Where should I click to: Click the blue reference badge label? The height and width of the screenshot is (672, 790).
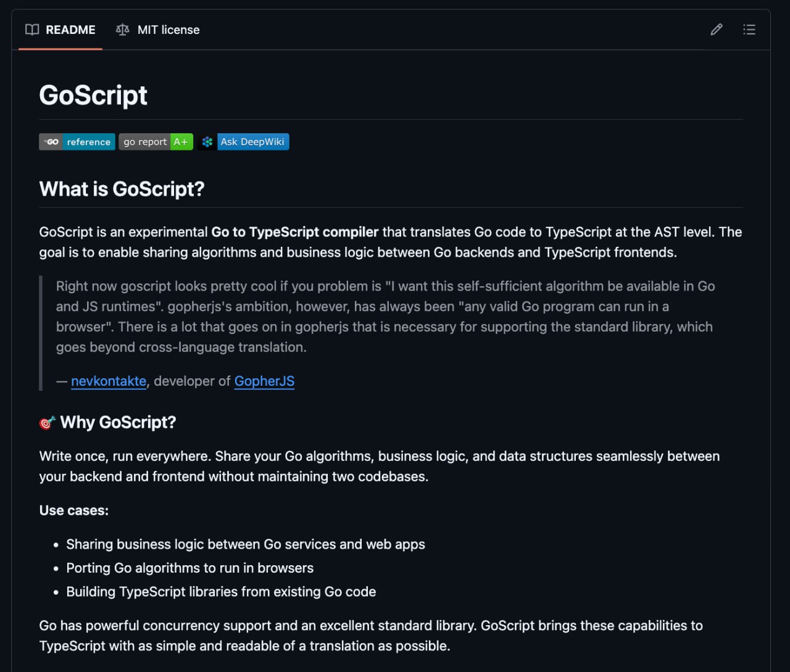88,142
